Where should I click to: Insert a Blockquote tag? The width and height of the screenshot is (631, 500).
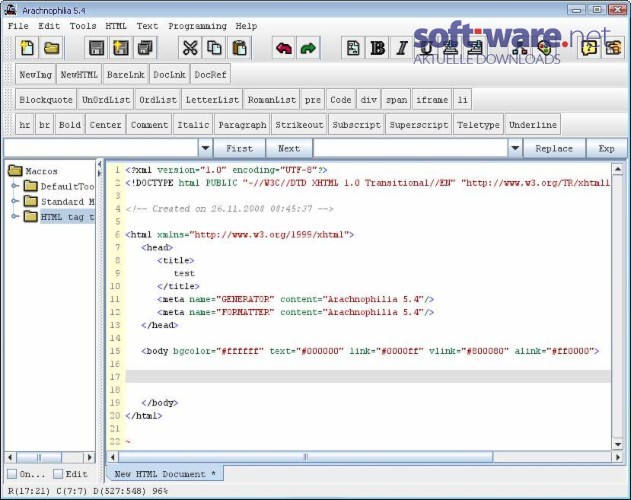pyautogui.click(x=46, y=99)
